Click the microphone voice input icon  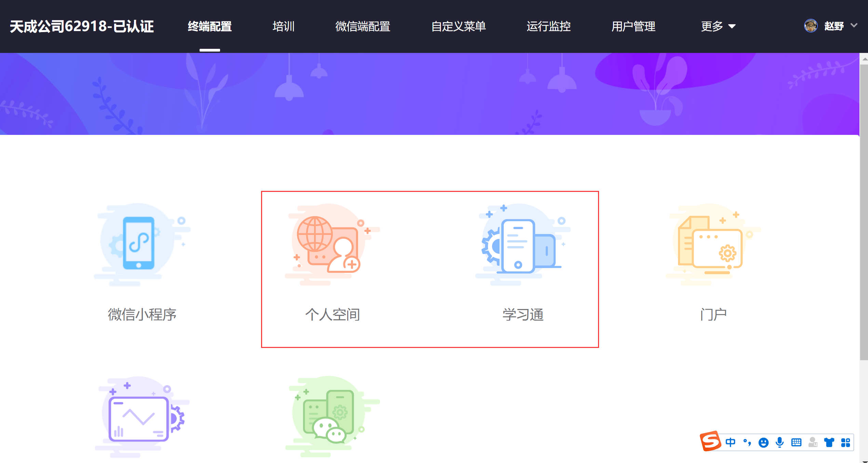[x=779, y=443]
